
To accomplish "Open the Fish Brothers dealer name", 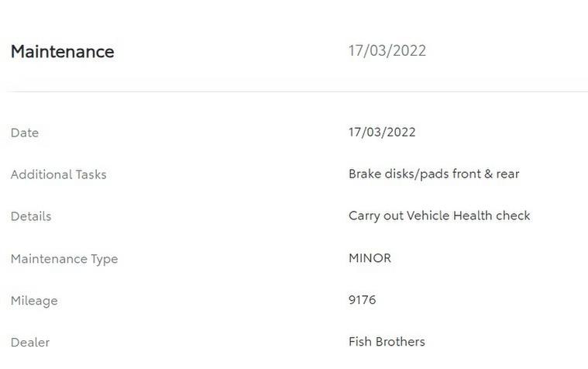I will pyautogui.click(x=387, y=342).
